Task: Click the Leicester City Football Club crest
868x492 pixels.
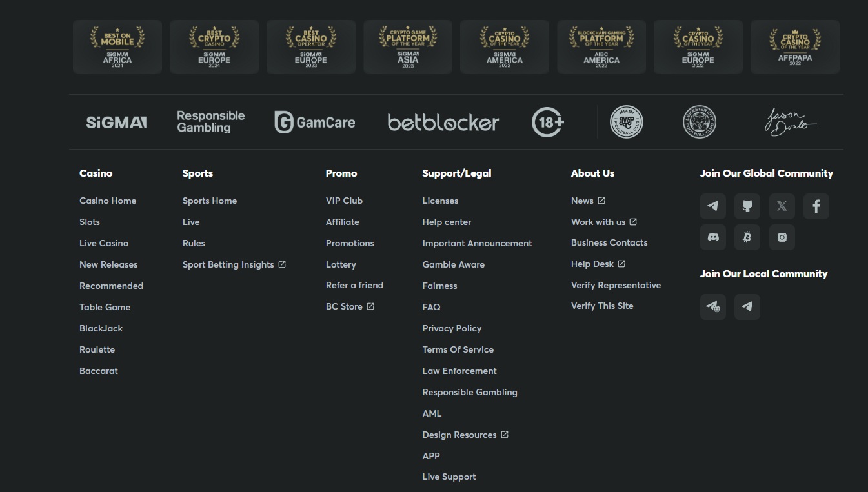Action: point(700,122)
